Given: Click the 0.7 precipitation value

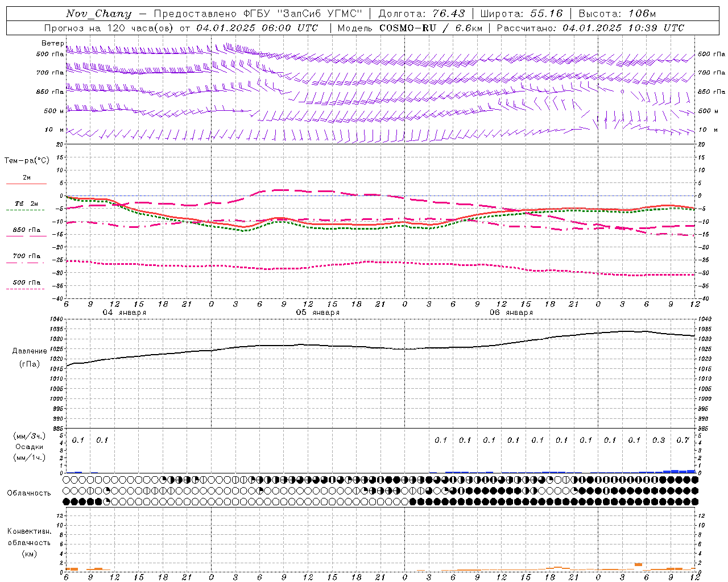Looking at the screenshot, I should pyautogui.click(x=682, y=440).
